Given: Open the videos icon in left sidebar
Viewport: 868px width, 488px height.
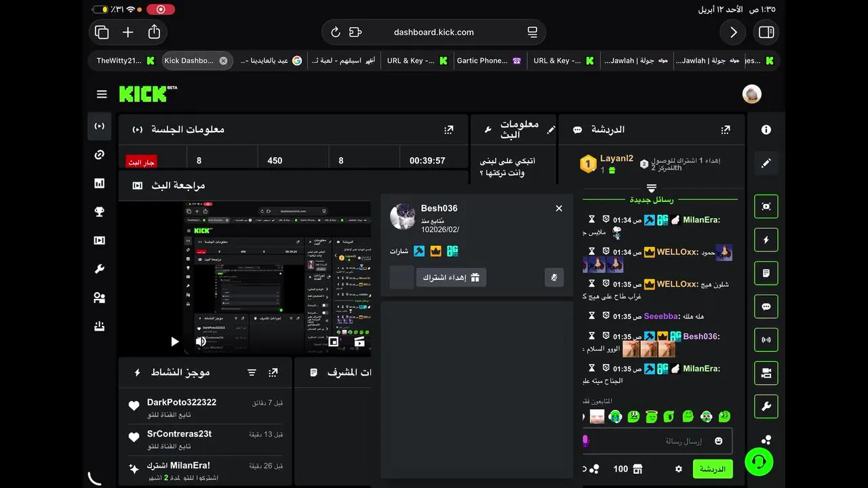Looking at the screenshot, I should tap(100, 240).
